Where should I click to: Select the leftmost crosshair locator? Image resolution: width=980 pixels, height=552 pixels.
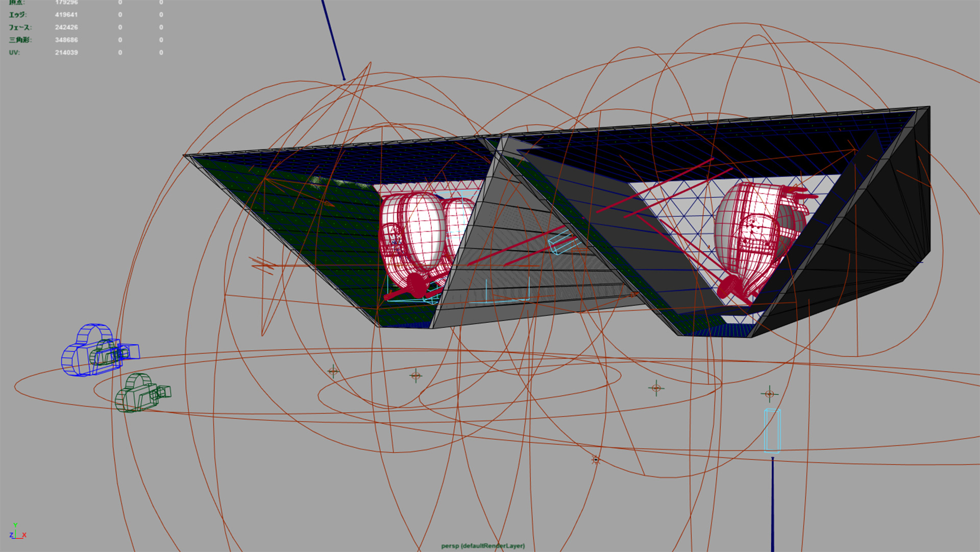click(333, 371)
